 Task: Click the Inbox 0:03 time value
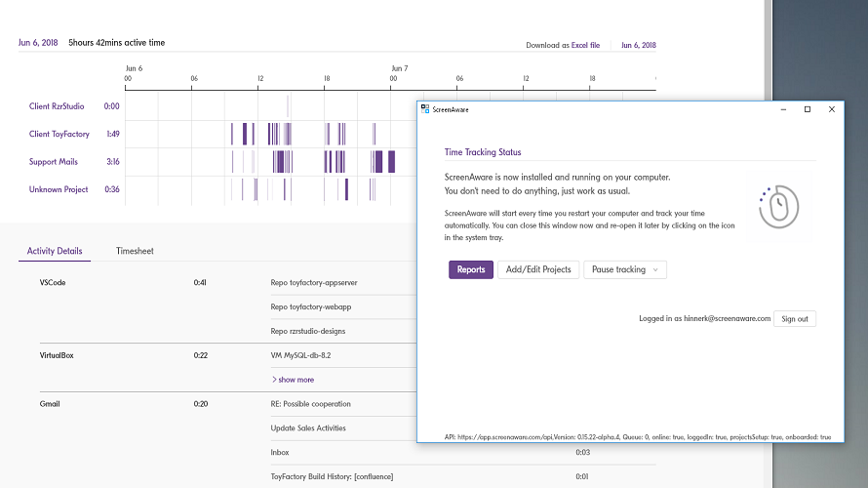click(582, 453)
